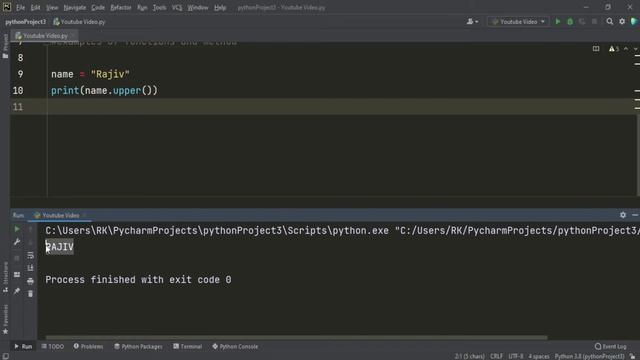Open the Help menu

pos(220,7)
